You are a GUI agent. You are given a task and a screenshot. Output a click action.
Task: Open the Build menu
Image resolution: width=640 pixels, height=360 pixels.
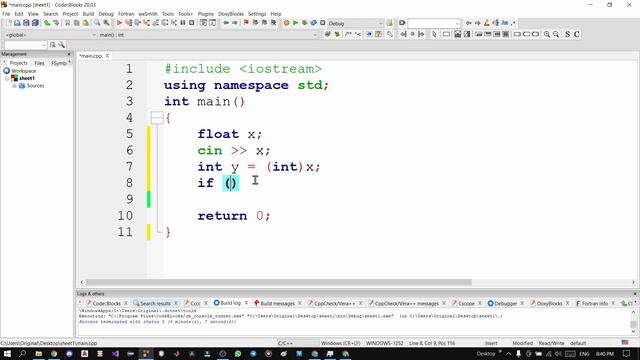pos(88,14)
